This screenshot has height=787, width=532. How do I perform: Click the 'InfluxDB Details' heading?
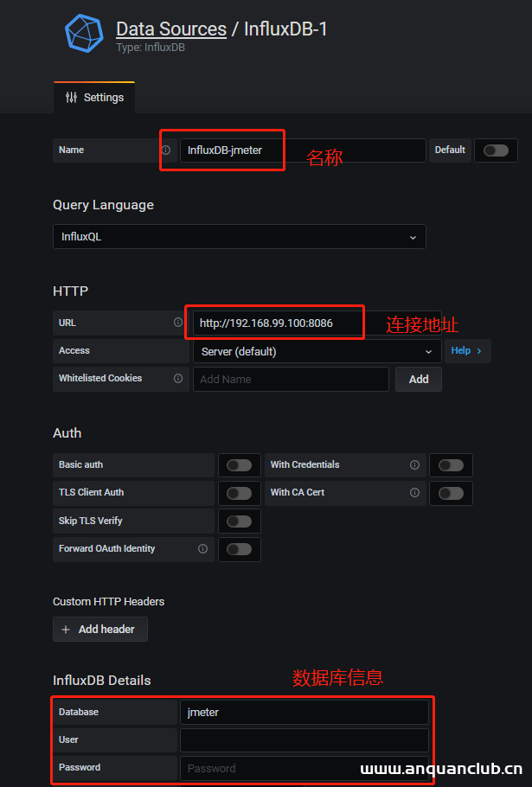[102, 680]
